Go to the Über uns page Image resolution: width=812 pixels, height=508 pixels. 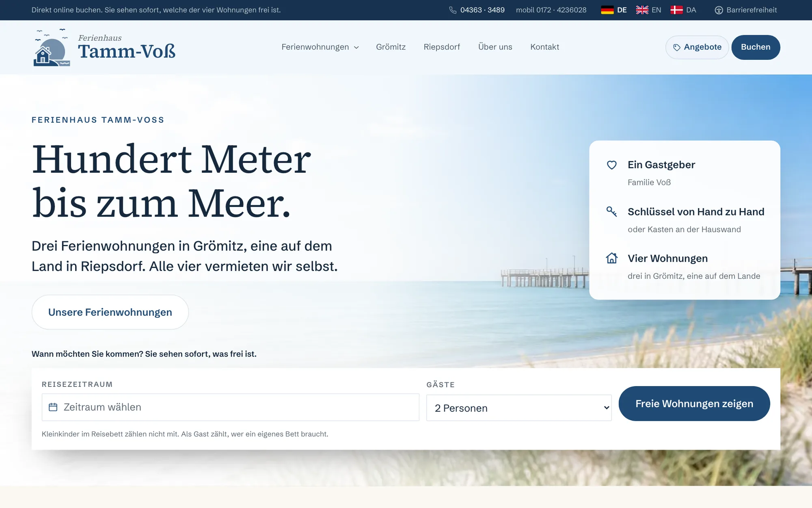click(x=495, y=47)
